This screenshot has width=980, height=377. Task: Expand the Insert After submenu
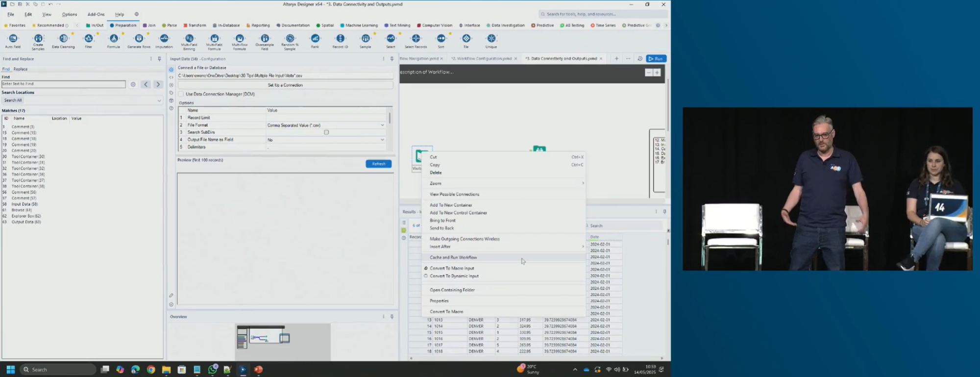(x=583, y=247)
